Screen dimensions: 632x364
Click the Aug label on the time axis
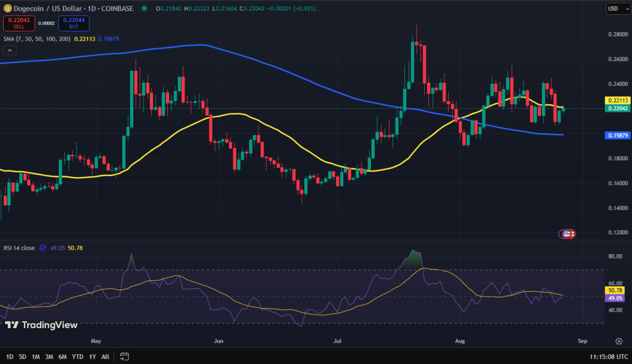(x=460, y=341)
